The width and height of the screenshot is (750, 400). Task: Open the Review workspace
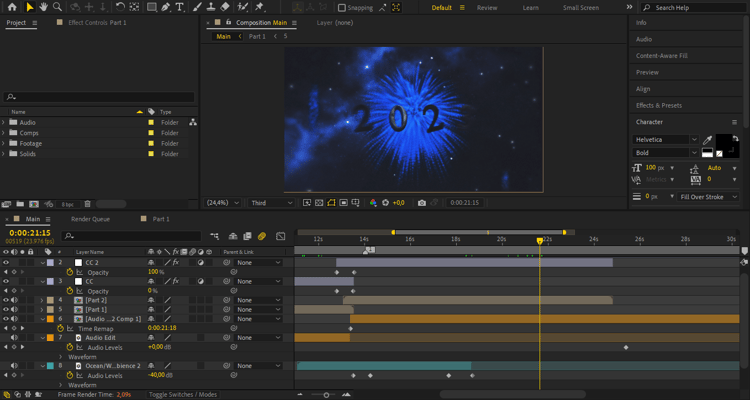tap(487, 7)
